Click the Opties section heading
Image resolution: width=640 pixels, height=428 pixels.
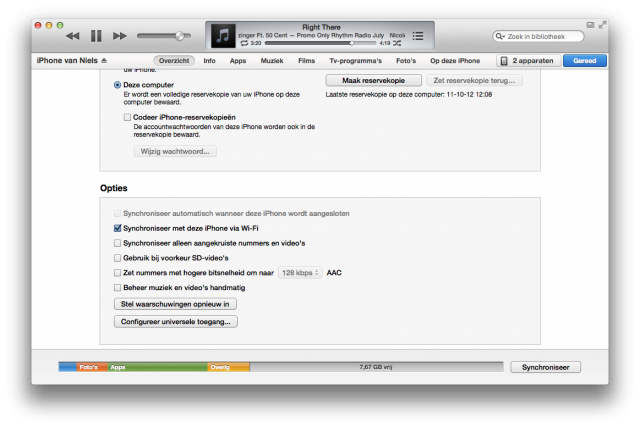tap(113, 188)
